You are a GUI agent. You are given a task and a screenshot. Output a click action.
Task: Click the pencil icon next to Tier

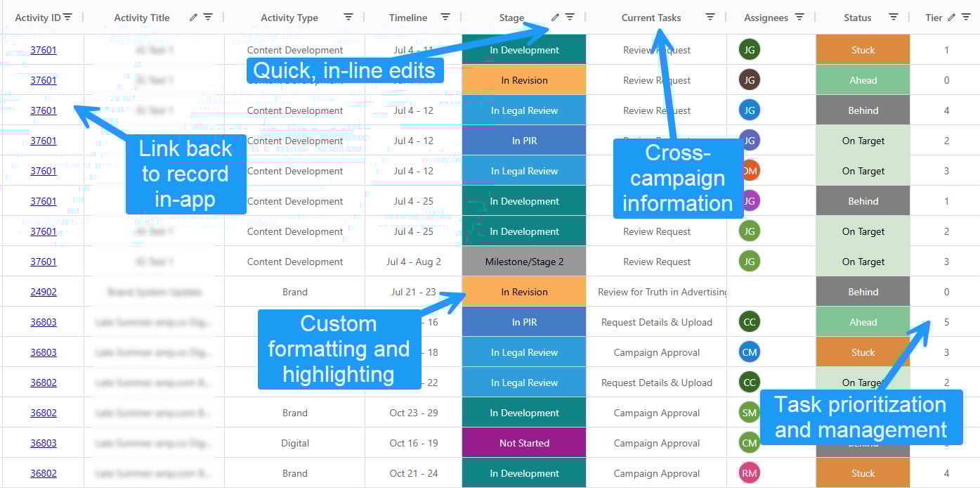(951, 18)
